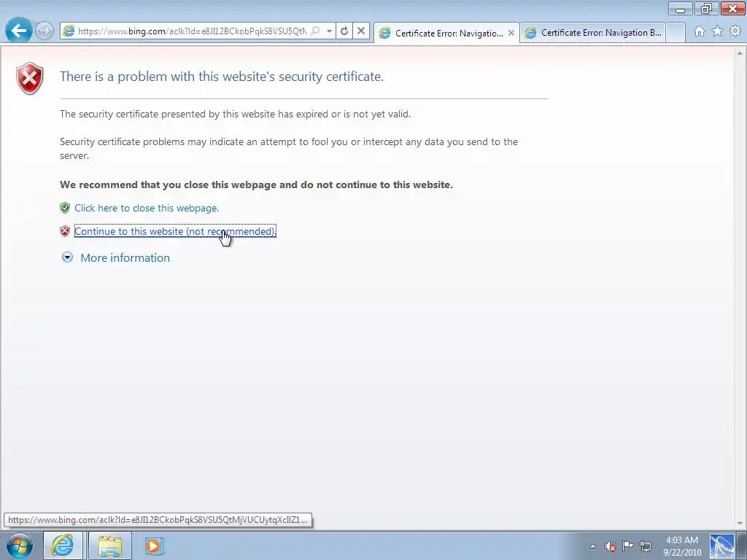Open Windows Explorer from taskbar
This screenshot has width=747, height=560.
click(110, 545)
